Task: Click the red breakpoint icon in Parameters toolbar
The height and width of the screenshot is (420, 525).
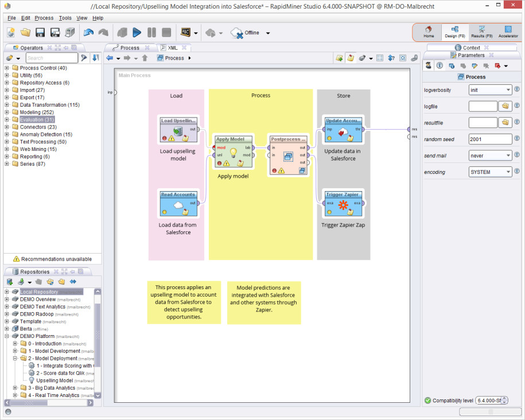Action: (x=497, y=65)
